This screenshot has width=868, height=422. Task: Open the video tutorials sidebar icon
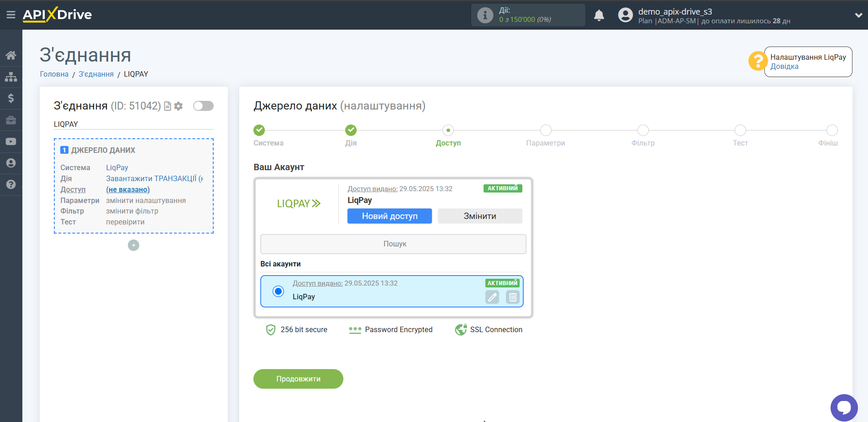coord(11,141)
